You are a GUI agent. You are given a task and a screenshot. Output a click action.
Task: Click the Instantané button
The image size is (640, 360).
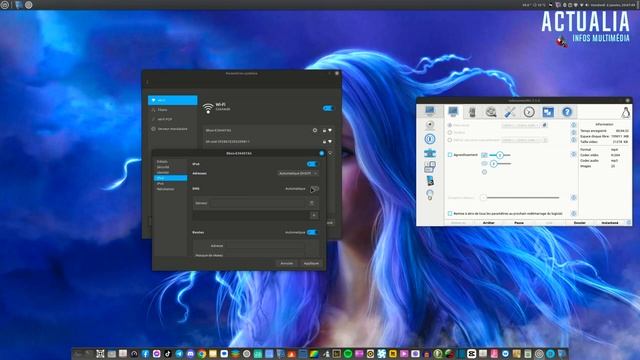(610, 223)
